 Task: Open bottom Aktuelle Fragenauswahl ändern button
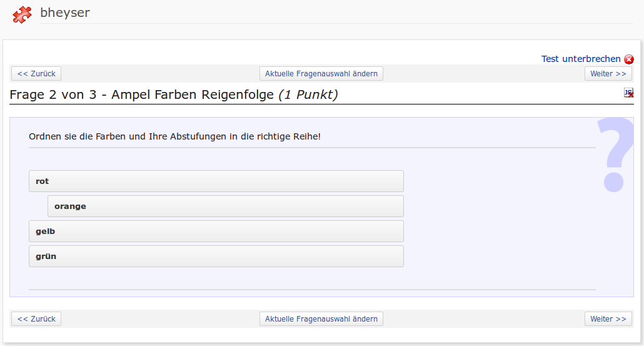(321, 319)
